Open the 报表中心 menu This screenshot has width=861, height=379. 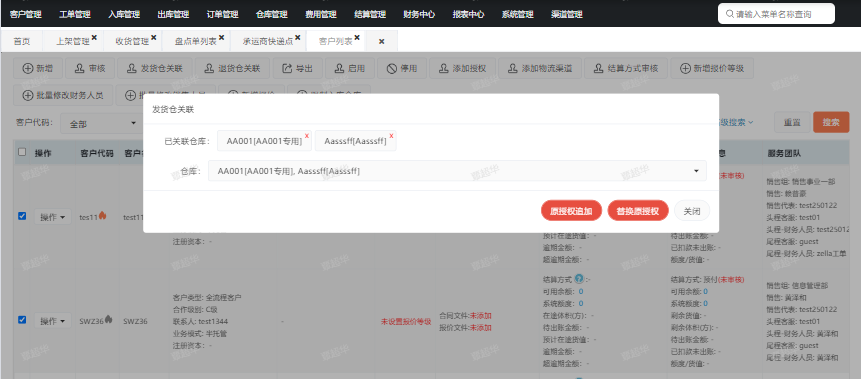point(468,14)
